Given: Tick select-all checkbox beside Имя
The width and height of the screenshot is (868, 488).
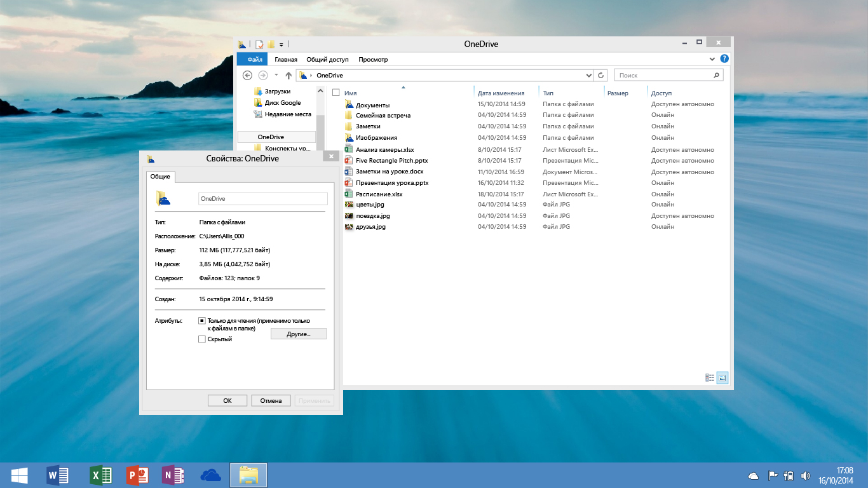Looking at the screenshot, I should tap(336, 92).
